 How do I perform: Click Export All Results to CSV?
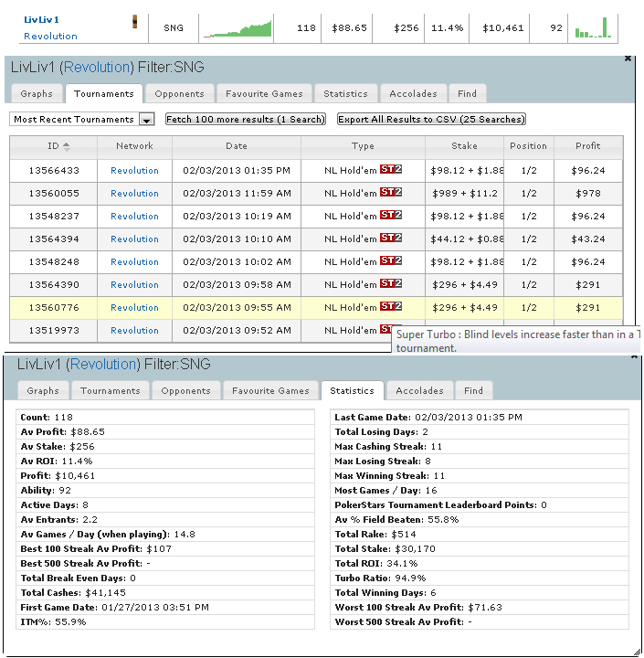click(431, 119)
